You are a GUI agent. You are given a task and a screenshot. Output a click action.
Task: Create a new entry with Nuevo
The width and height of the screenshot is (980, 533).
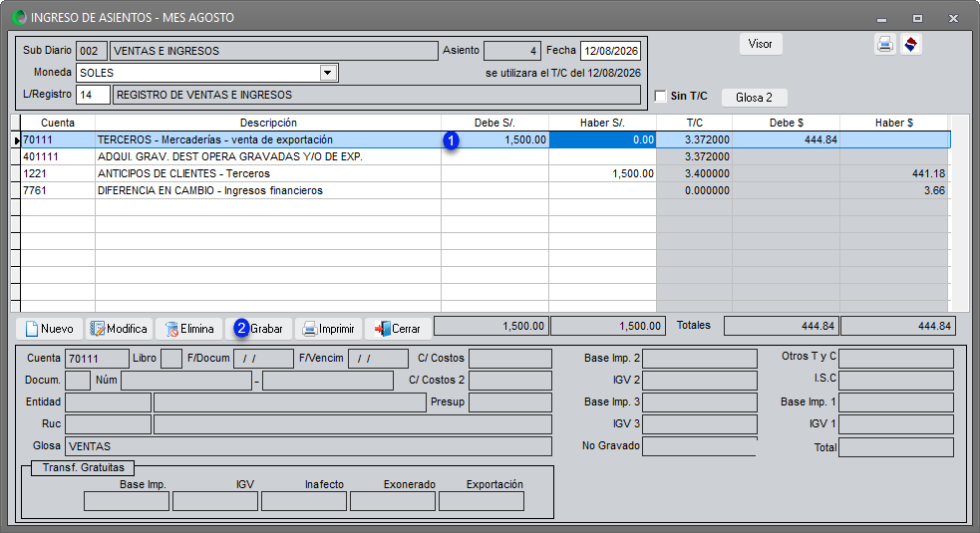click(x=50, y=329)
